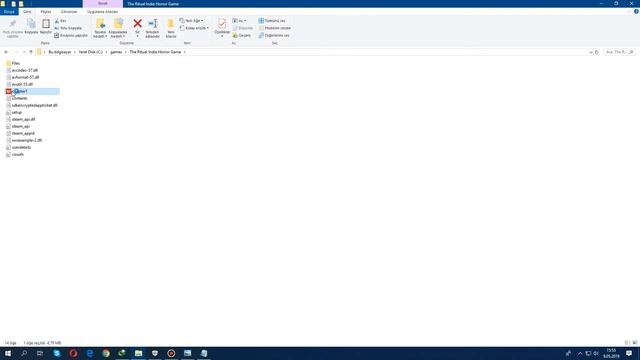The height and width of the screenshot is (360, 640).
Task: Click inside the folder search box
Action: point(619,52)
